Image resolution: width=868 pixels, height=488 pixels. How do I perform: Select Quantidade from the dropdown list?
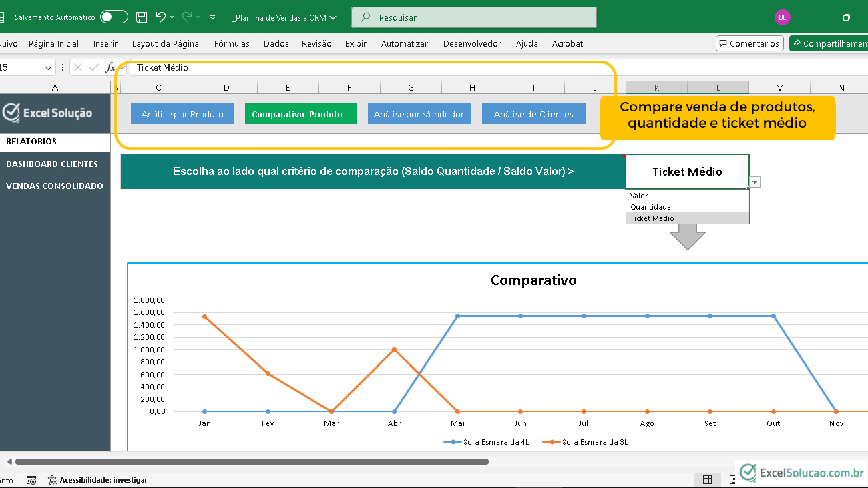(650, 207)
